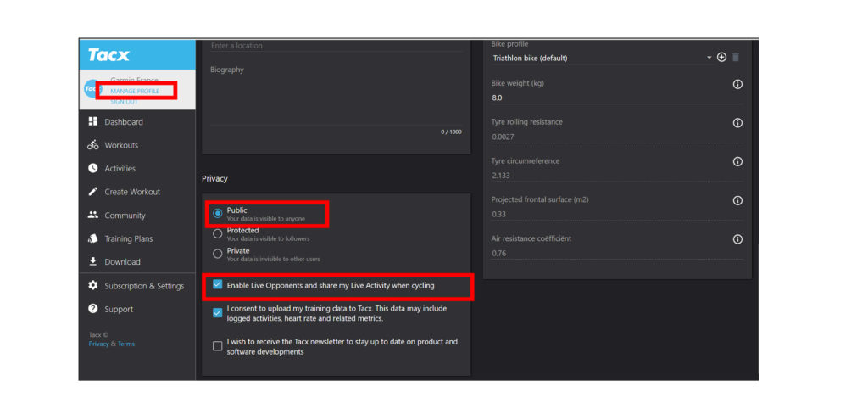This screenshot has height=420, width=868.
Task: Select the Protected privacy option
Action: point(218,234)
